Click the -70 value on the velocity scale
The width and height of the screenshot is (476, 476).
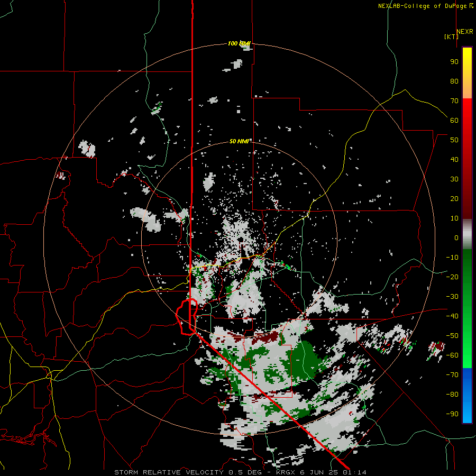click(x=452, y=374)
